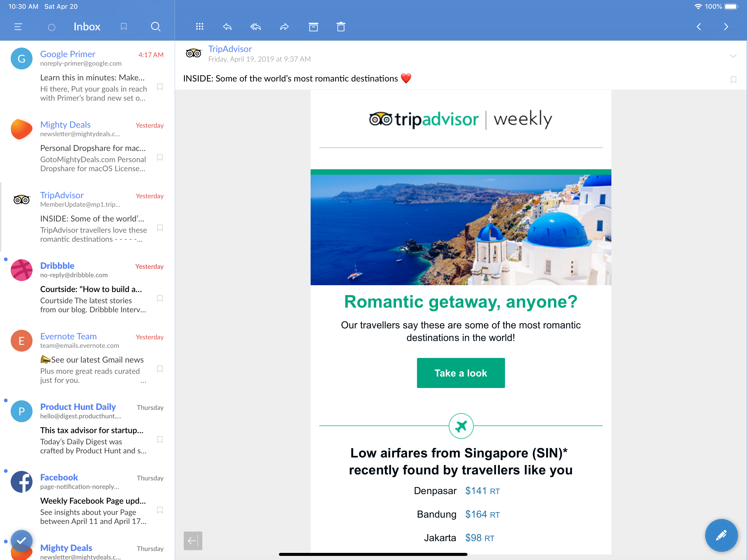This screenshot has width=747, height=560.
Task: Toggle the bookmark filter in header
Action: [x=124, y=27]
